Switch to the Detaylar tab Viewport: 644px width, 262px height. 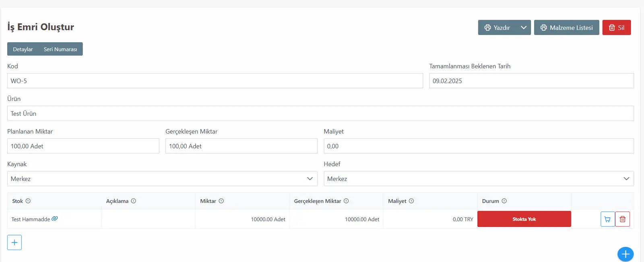[23, 49]
